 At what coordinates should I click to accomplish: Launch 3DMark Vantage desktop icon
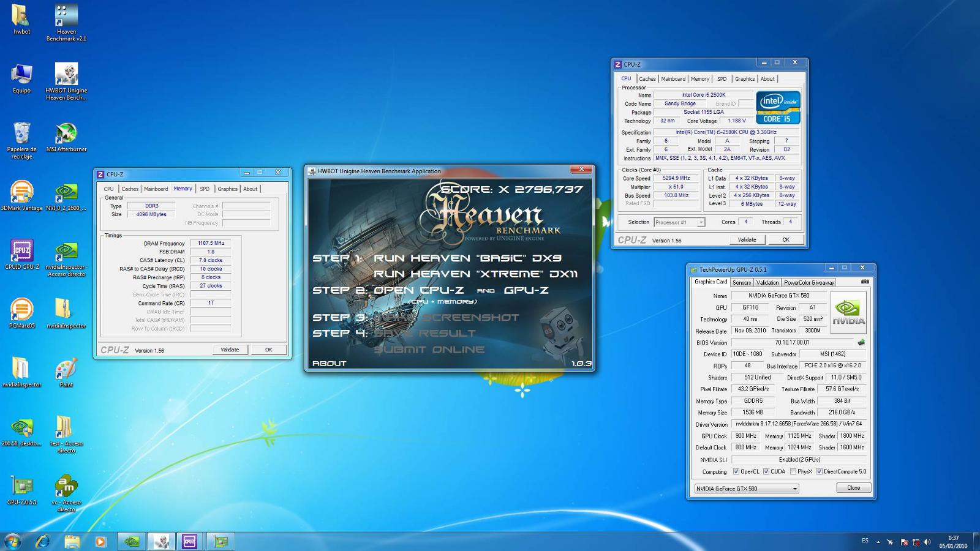[21, 196]
